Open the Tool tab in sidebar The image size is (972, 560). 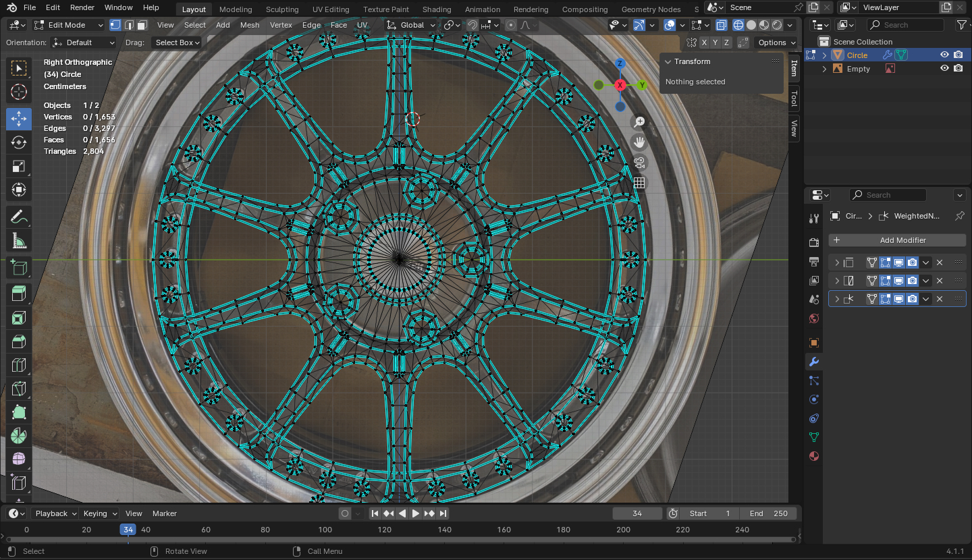(794, 98)
